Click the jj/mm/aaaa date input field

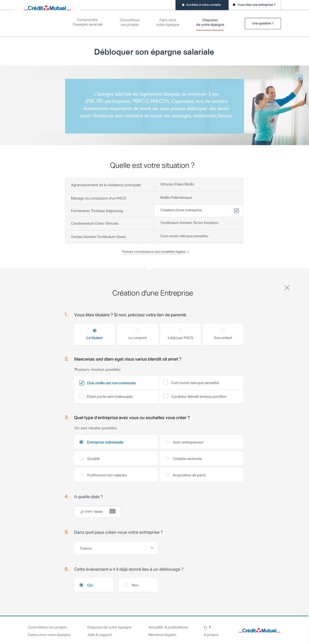coord(92,511)
